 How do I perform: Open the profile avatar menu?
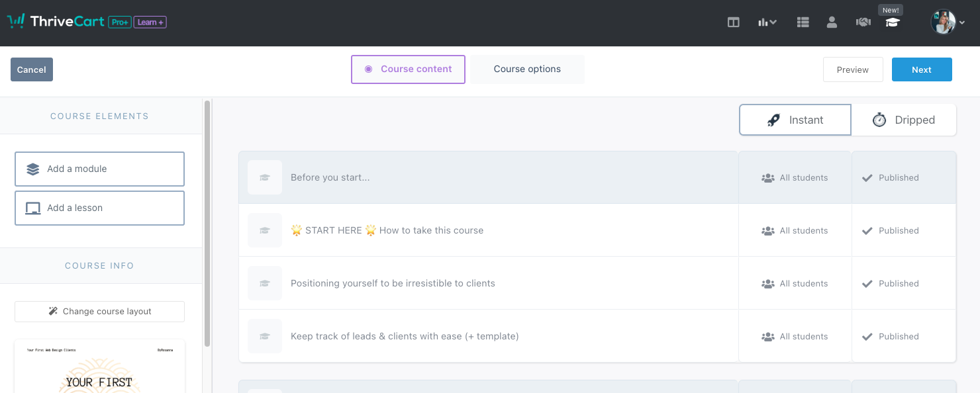pyautogui.click(x=948, y=22)
